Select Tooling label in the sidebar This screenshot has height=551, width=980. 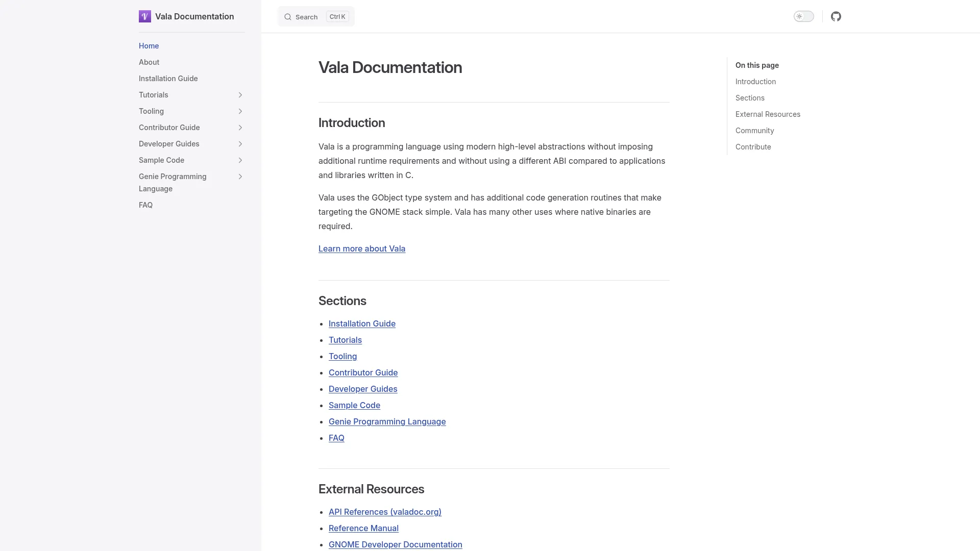pos(151,111)
